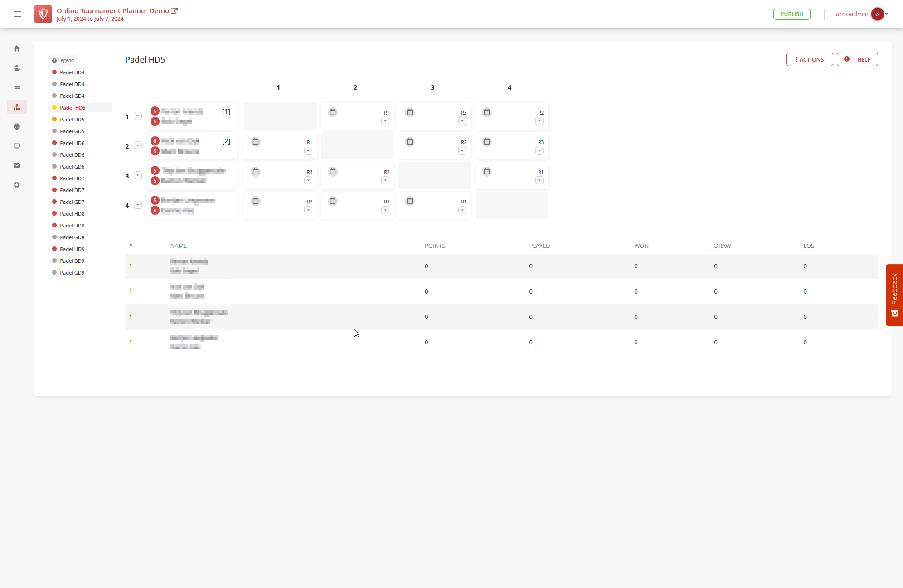Viewport: 903px width, 588px height.
Task: Expand the options dropdown next to seed row 1
Action: point(138,116)
